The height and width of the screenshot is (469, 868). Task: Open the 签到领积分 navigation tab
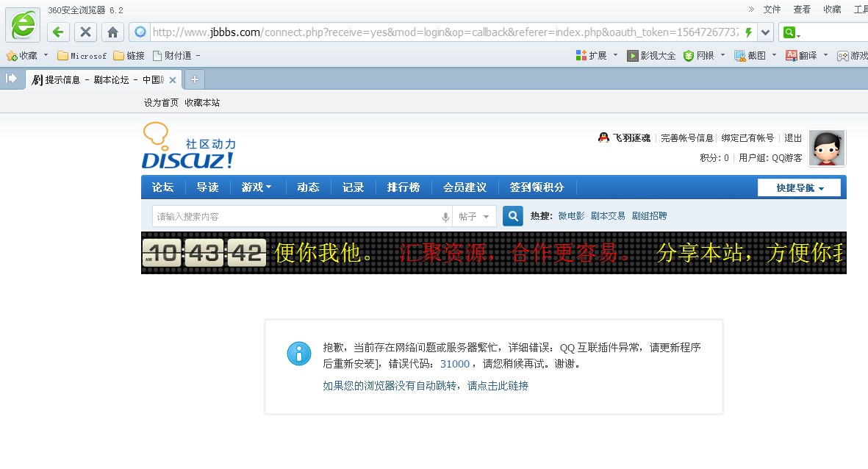click(537, 187)
